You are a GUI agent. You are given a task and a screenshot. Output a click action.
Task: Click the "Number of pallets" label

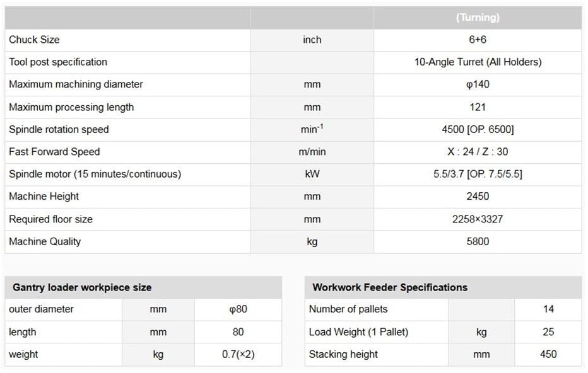coord(348,309)
